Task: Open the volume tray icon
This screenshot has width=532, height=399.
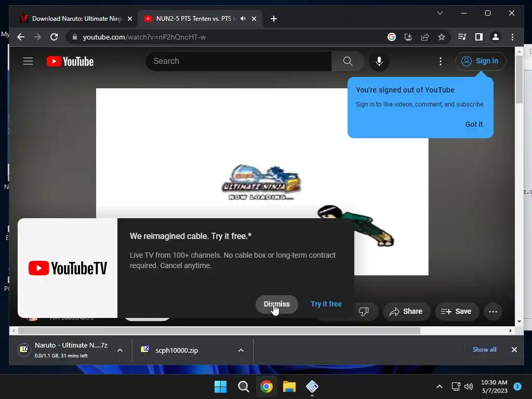Action: (x=469, y=387)
